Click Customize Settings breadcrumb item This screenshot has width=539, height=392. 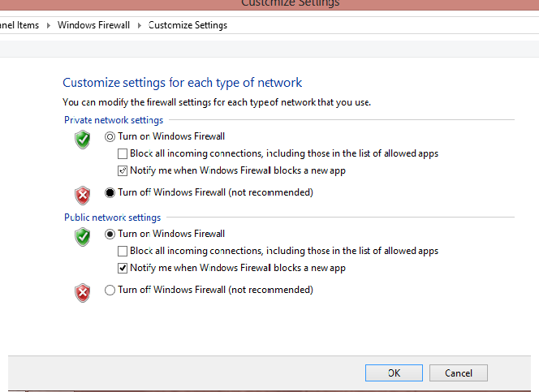coord(188,25)
